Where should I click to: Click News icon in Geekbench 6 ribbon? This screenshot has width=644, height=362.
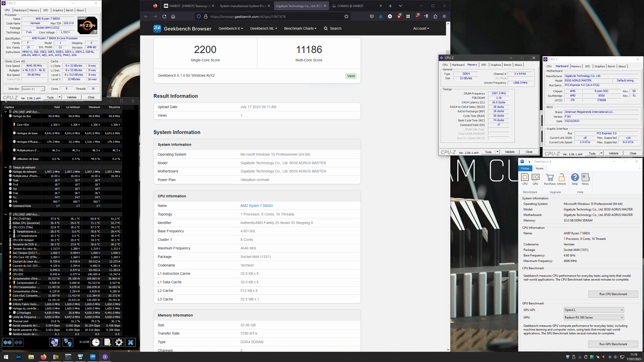[585, 179]
